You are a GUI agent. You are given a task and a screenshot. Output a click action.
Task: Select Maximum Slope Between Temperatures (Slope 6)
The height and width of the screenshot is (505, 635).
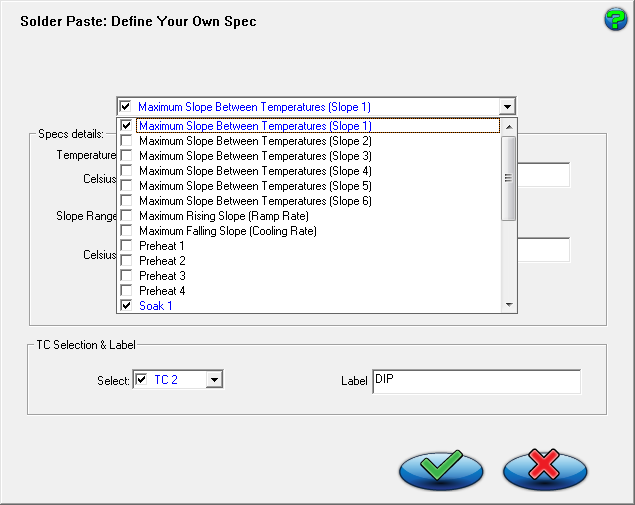255,201
